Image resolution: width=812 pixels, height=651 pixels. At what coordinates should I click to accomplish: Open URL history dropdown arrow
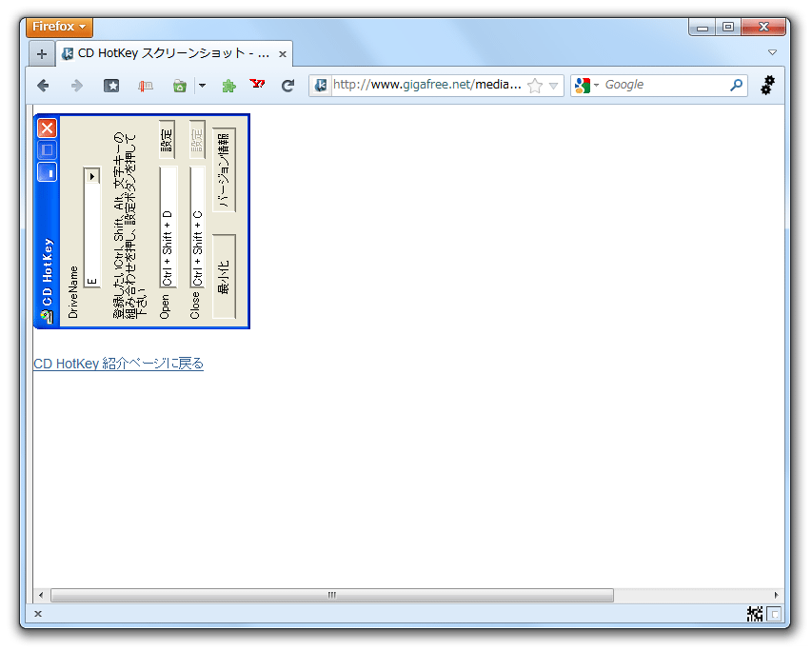pyautogui.click(x=554, y=86)
